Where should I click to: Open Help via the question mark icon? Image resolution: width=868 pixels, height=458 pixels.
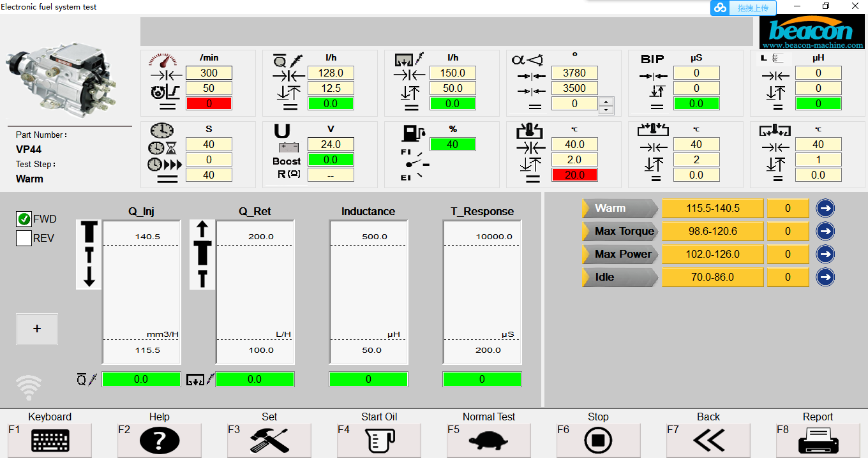point(160,441)
